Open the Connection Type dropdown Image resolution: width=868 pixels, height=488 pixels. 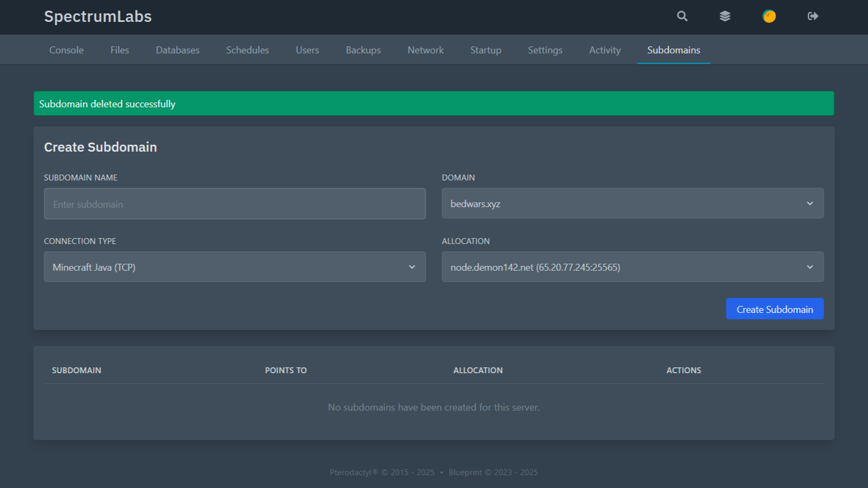[234, 267]
